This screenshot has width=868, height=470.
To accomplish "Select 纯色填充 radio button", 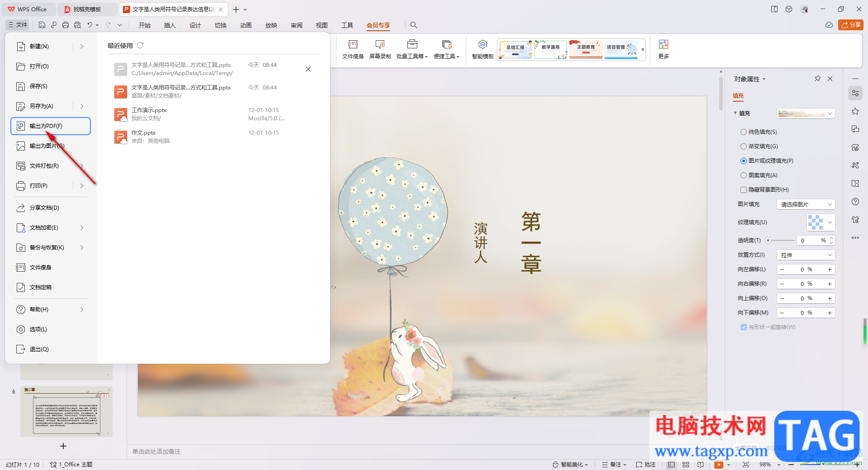I will (744, 132).
